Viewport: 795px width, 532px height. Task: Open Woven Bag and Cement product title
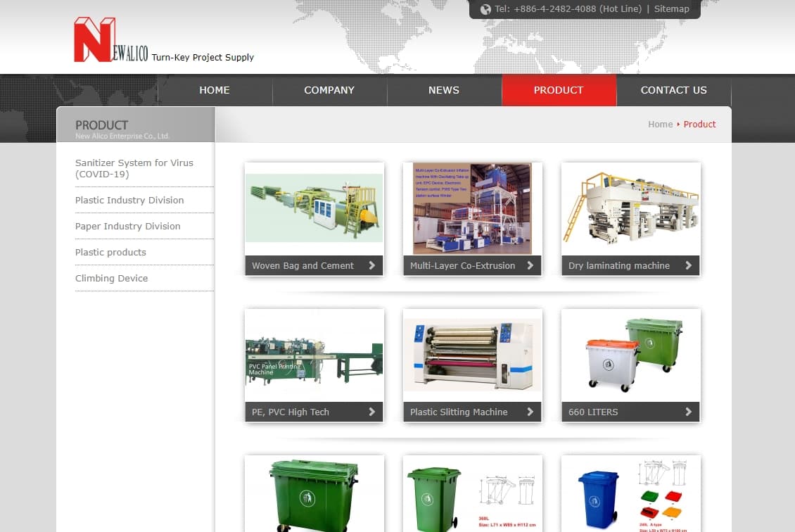click(x=303, y=265)
